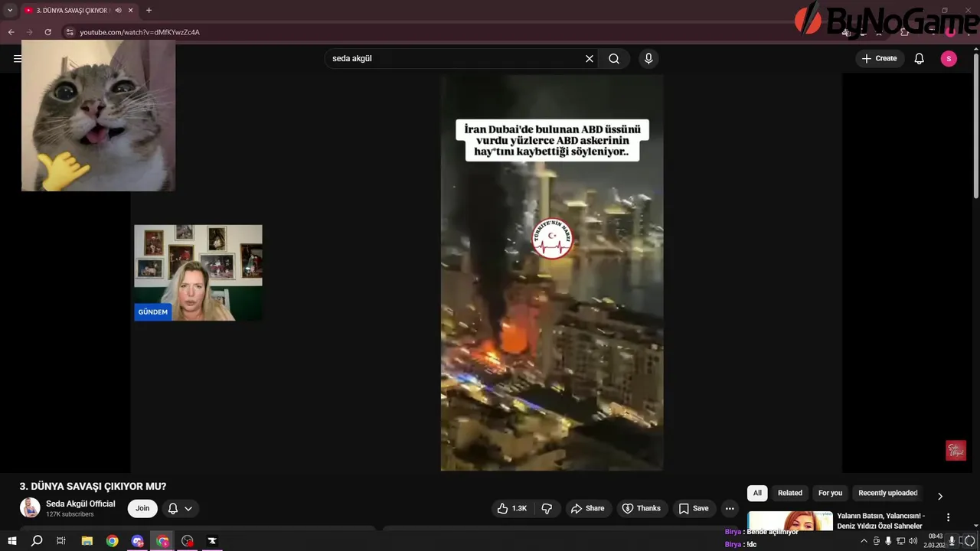Viewport: 980px width, 551px height.
Task: Open Task View on taskbar
Action: pyautogui.click(x=61, y=541)
